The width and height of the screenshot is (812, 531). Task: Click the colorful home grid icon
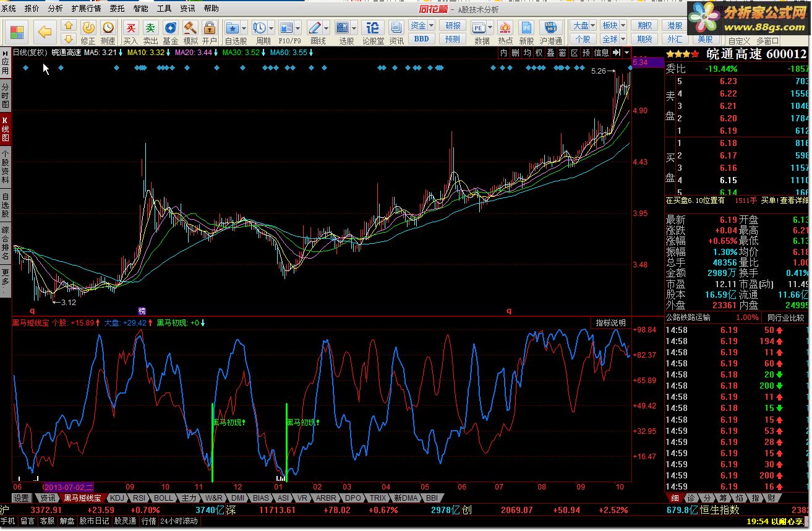pos(17,31)
